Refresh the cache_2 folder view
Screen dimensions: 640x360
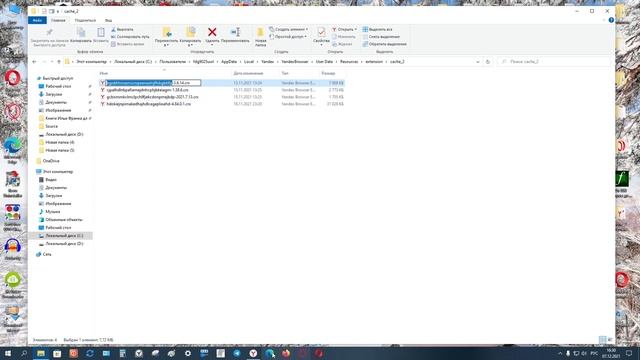[488, 62]
